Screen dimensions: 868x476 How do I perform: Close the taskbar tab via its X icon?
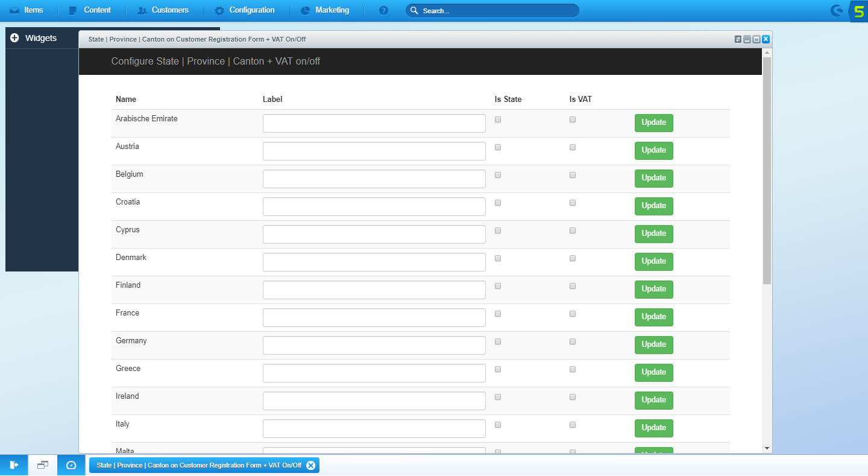point(310,465)
